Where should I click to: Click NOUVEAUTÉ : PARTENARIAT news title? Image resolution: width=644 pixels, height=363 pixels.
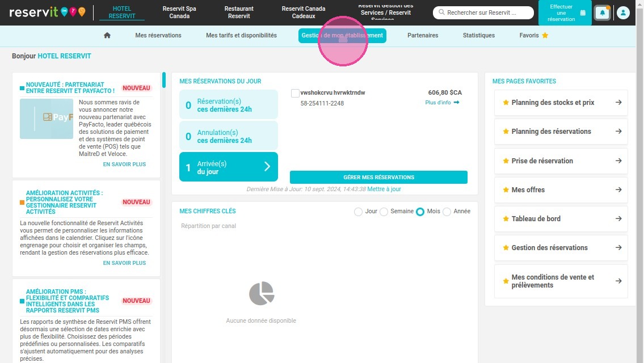[x=70, y=87]
